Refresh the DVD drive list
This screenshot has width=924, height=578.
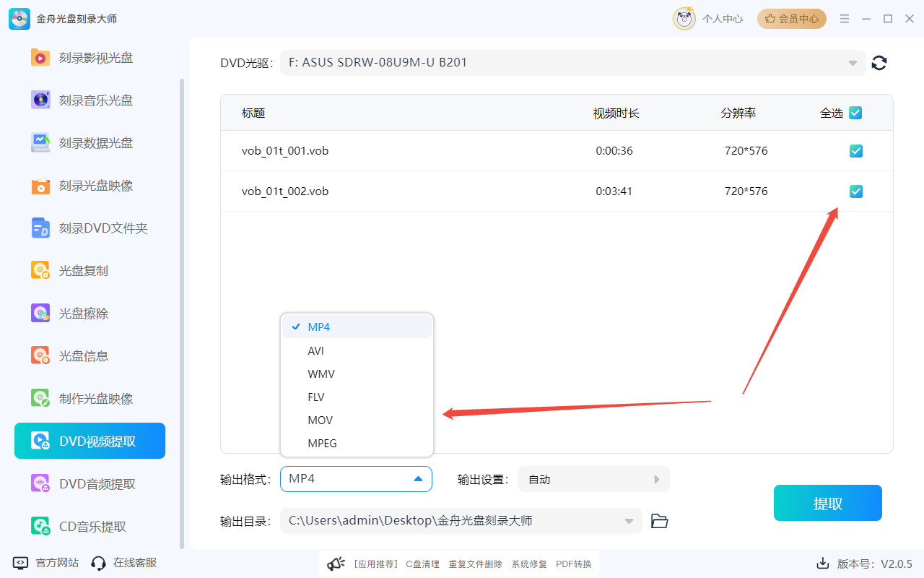pos(879,63)
